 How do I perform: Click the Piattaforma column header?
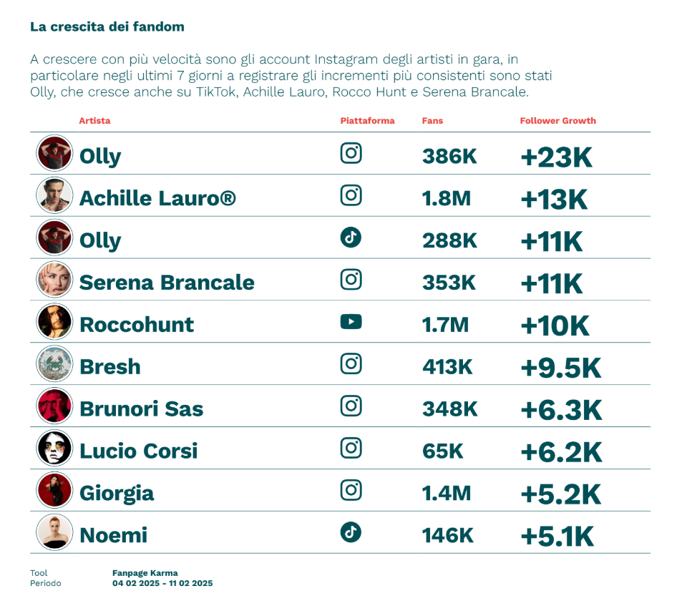(367, 121)
